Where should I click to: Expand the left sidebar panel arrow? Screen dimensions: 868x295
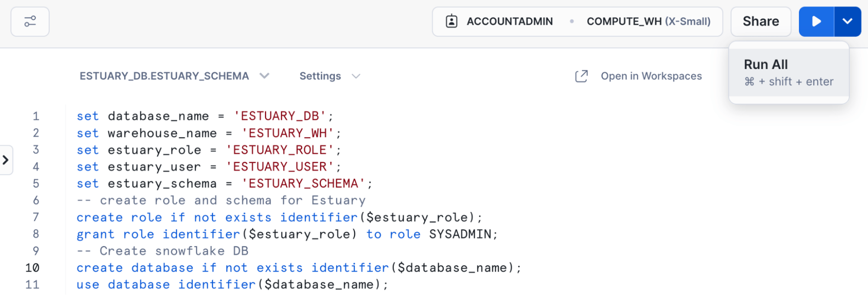click(6, 160)
